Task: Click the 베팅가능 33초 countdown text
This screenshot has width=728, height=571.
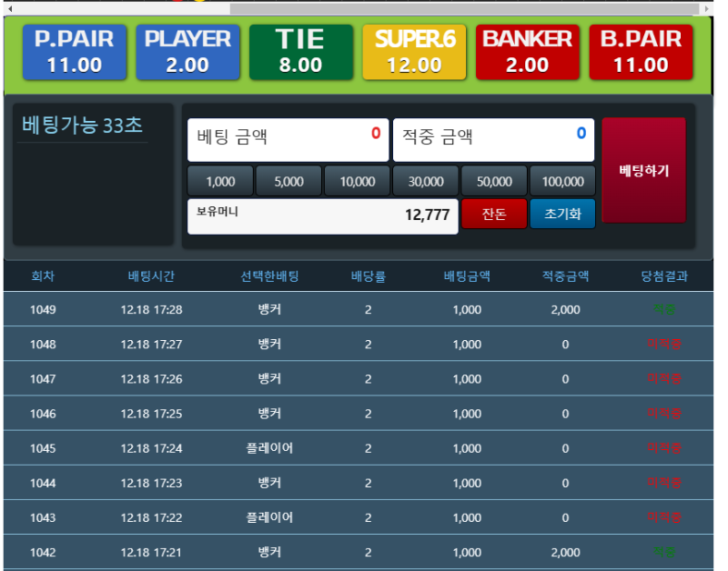Action: click(82, 125)
